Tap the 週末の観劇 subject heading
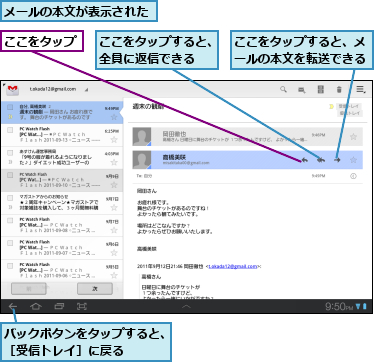 [x=148, y=107]
